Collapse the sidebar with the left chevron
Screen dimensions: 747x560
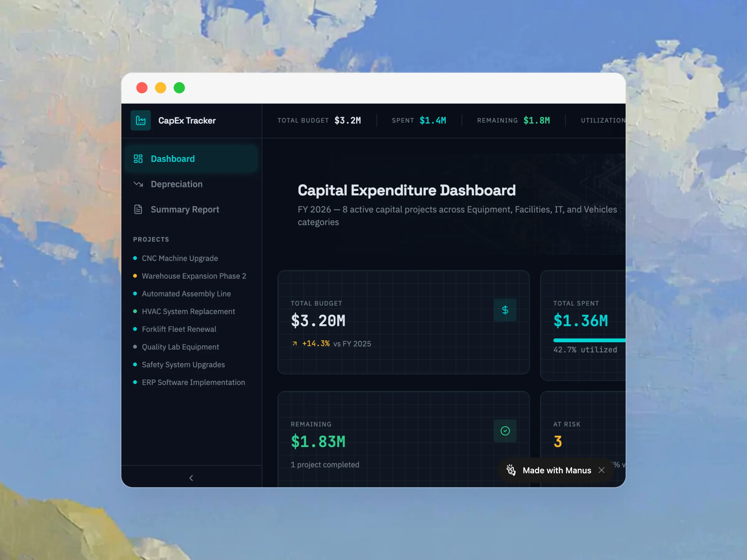[191, 478]
